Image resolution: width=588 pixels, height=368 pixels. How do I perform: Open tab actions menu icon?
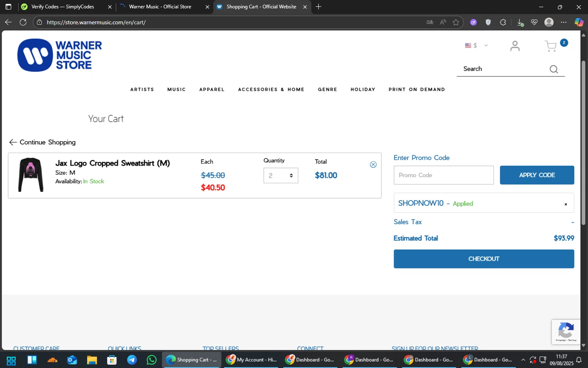[x=8, y=7]
